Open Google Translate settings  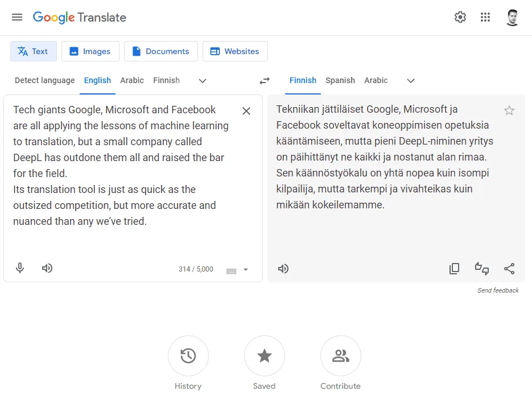(x=460, y=17)
